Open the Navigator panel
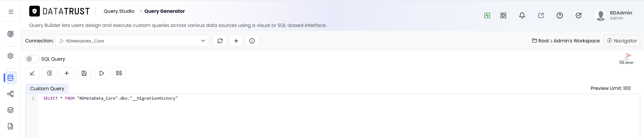 [x=622, y=41]
